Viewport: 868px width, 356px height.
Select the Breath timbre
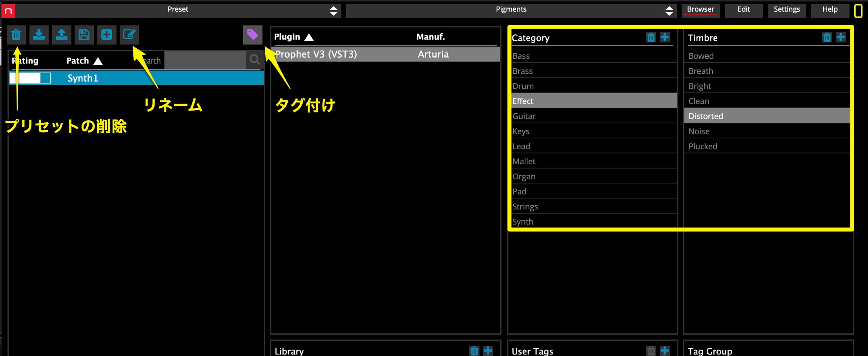coord(767,71)
